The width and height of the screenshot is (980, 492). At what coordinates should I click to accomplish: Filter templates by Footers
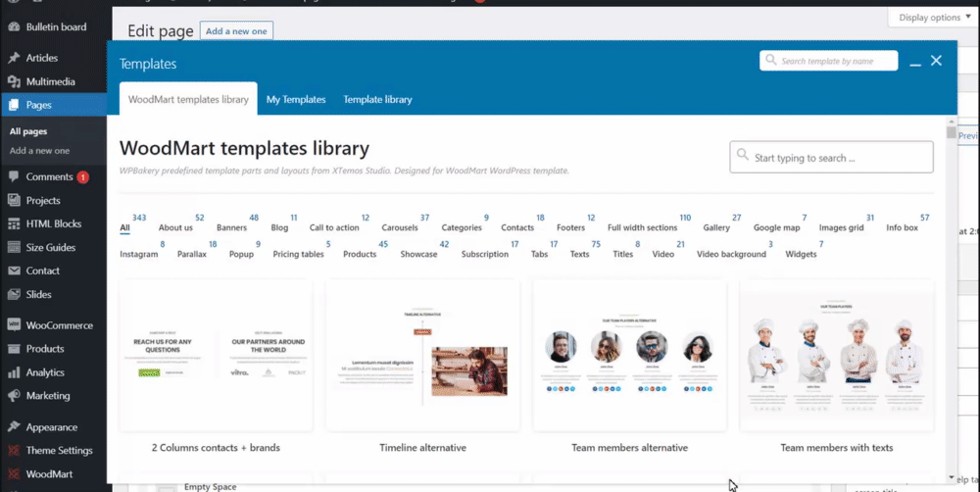570,228
